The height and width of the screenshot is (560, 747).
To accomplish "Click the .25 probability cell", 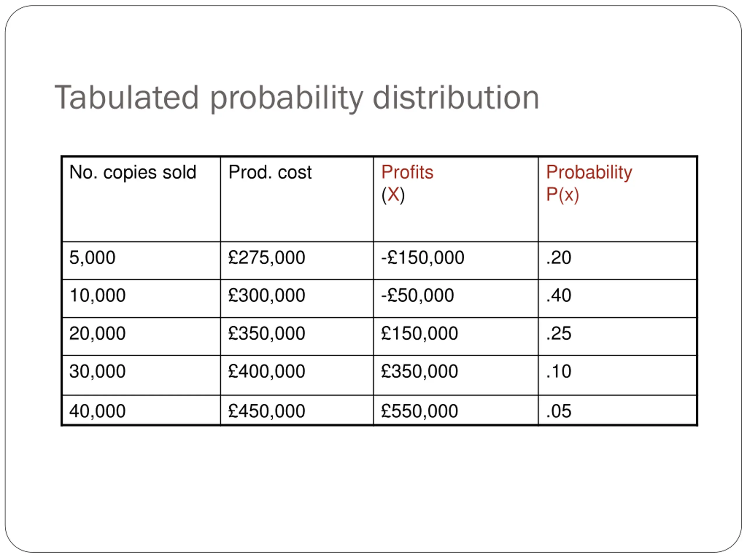I will [x=617, y=337].
